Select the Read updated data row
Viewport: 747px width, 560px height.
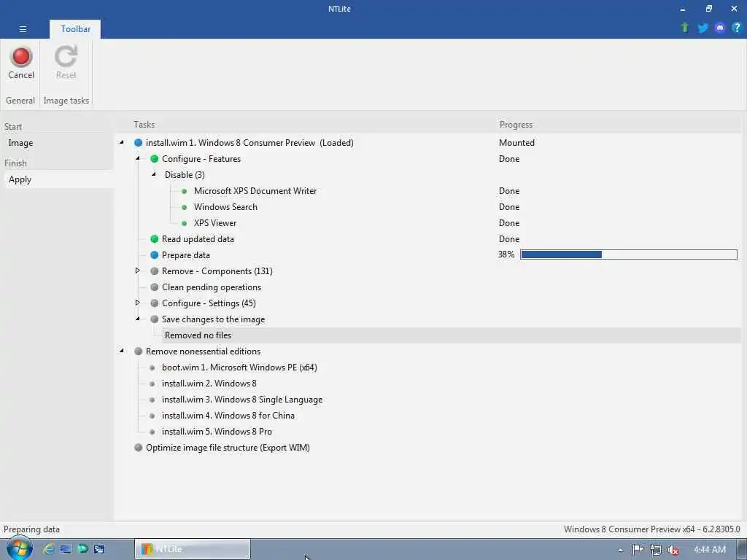198,239
